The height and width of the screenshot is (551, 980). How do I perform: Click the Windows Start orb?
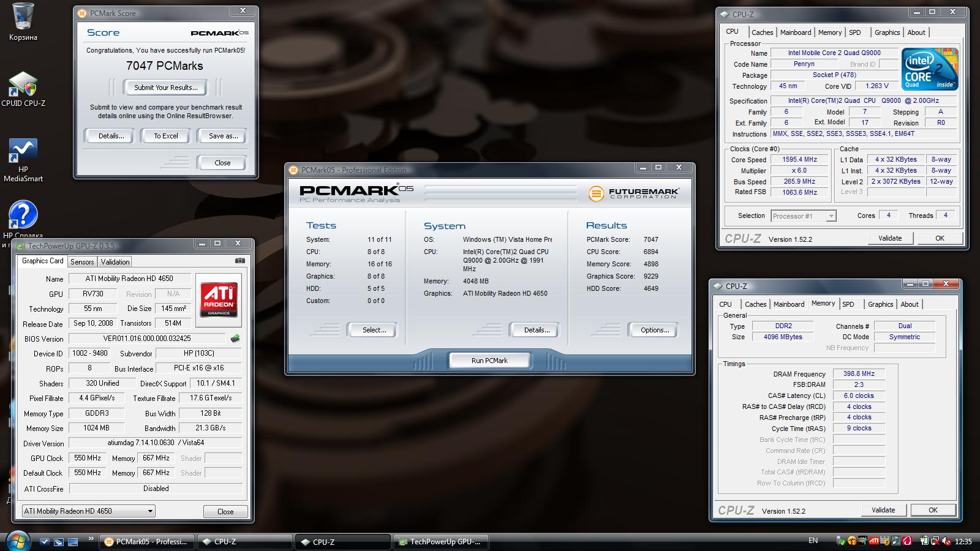tap(18, 542)
